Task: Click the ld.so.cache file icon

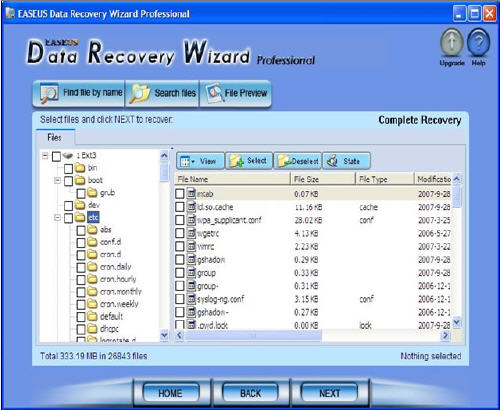Action: pyautogui.click(x=191, y=207)
